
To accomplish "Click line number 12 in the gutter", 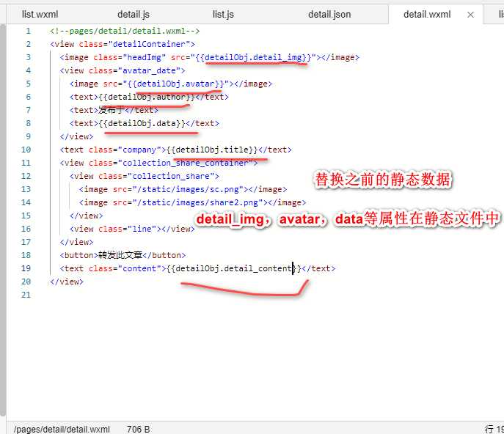I will 26,176.
